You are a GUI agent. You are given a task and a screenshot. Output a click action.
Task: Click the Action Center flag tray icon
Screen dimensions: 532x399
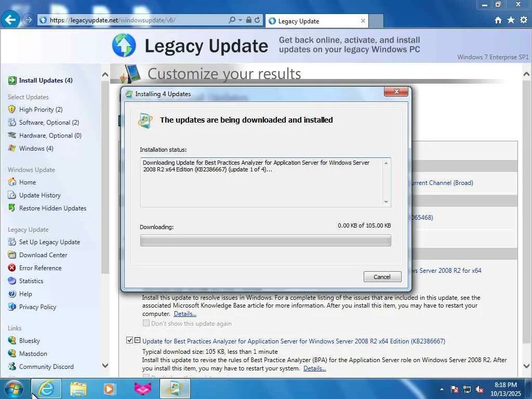[455, 389]
